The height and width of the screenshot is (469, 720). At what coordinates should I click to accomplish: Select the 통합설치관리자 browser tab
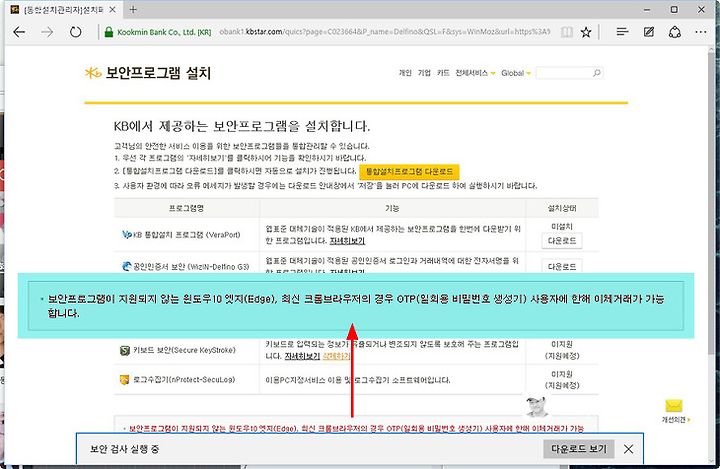tap(63, 10)
